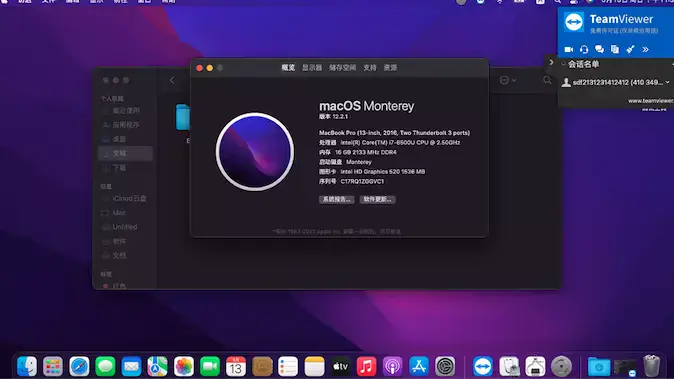Viewport: 674px width, 379px height.
Task: Click the TeamViewer logo in panel header
Action: (574, 21)
